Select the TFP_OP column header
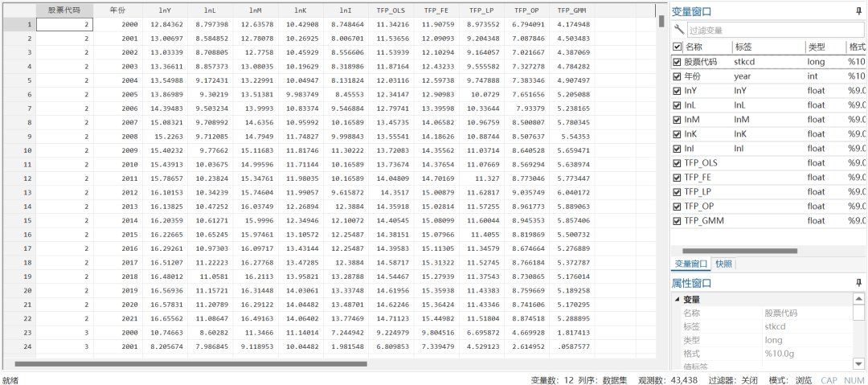Viewport: 868px width, 385px height. pyautogui.click(x=526, y=10)
